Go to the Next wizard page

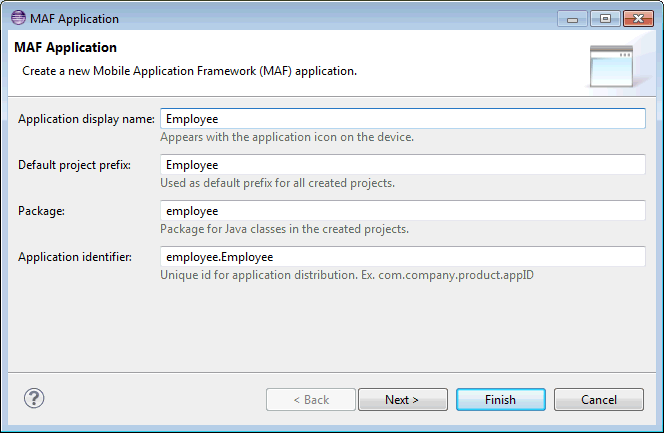point(403,400)
